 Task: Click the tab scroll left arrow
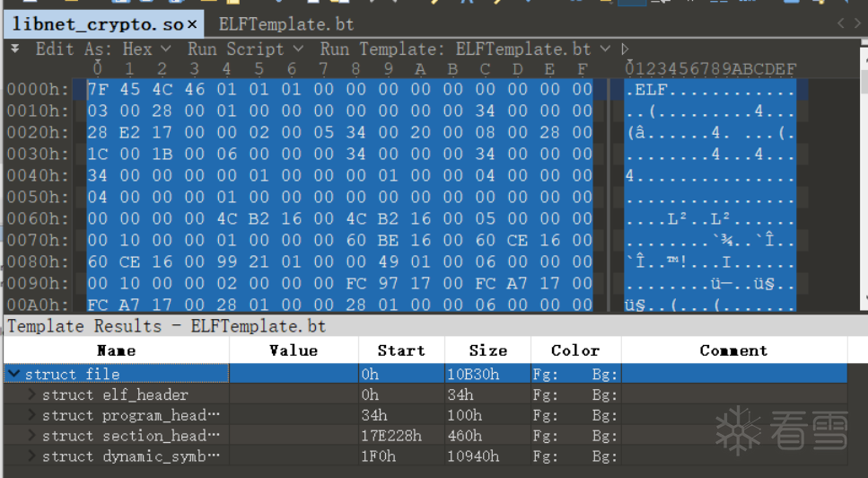[x=842, y=24]
